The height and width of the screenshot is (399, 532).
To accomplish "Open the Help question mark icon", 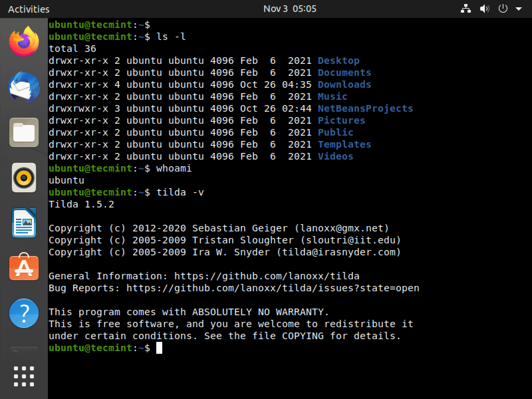I will (x=24, y=313).
